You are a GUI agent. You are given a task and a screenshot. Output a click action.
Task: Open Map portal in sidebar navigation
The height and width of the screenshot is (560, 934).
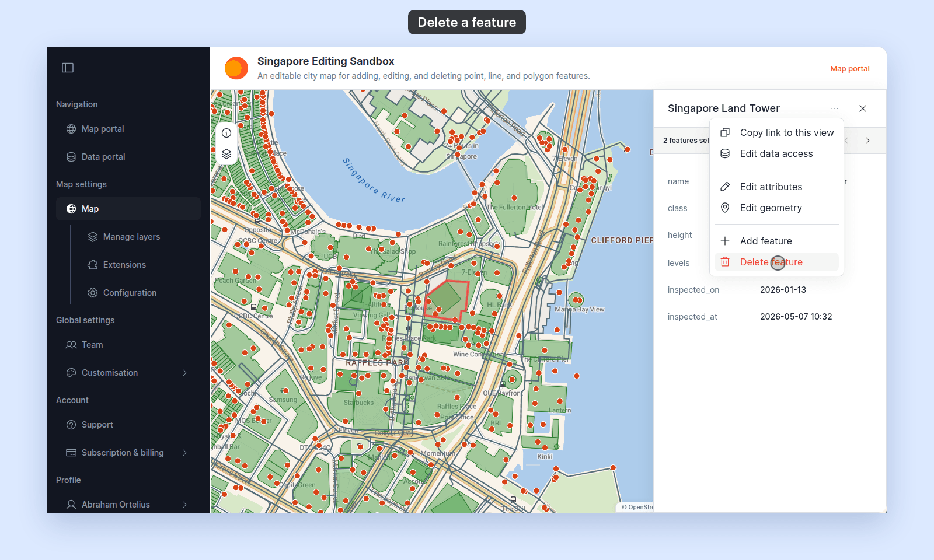tap(128, 129)
